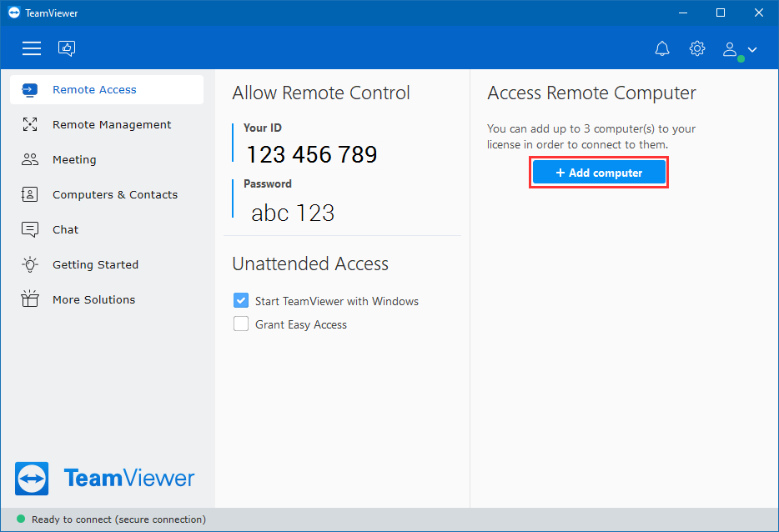
Task: Open the notifications bell icon
Action: click(x=662, y=48)
